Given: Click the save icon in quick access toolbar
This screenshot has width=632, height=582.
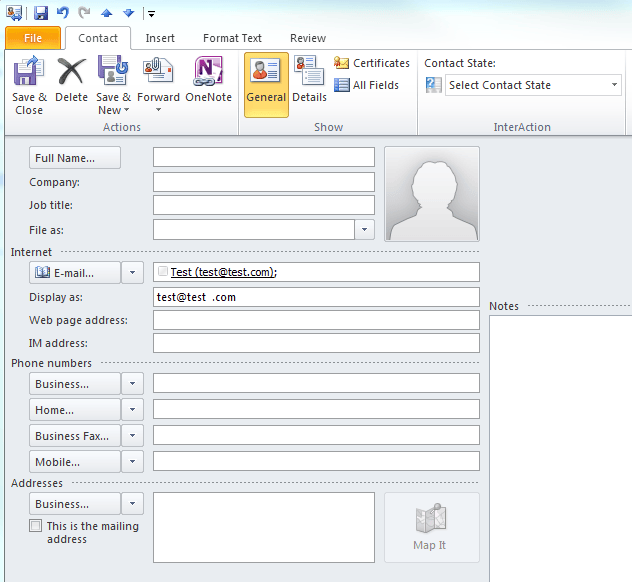Looking at the screenshot, I should coord(41,13).
